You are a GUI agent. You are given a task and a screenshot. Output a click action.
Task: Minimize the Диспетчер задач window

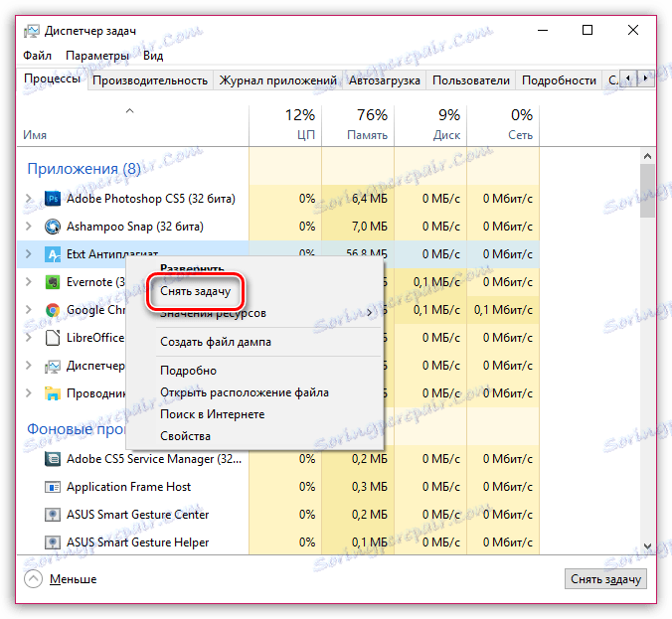coord(543,31)
